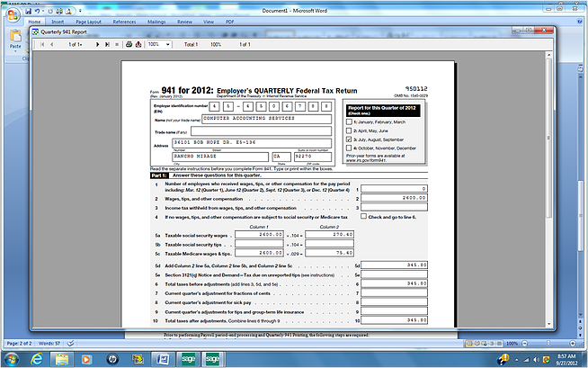Image resolution: width=588 pixels, height=368 pixels.
Task: Go to next page of 941 report
Action: (x=97, y=44)
